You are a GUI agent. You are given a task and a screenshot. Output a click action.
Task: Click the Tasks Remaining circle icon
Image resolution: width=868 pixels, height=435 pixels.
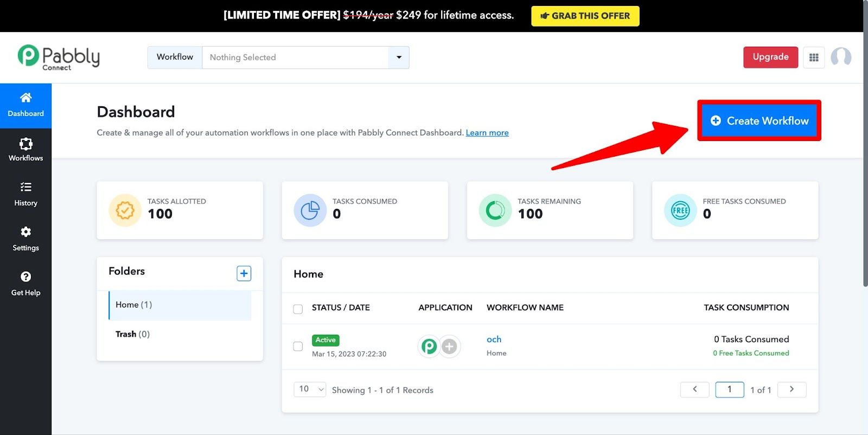(x=495, y=210)
